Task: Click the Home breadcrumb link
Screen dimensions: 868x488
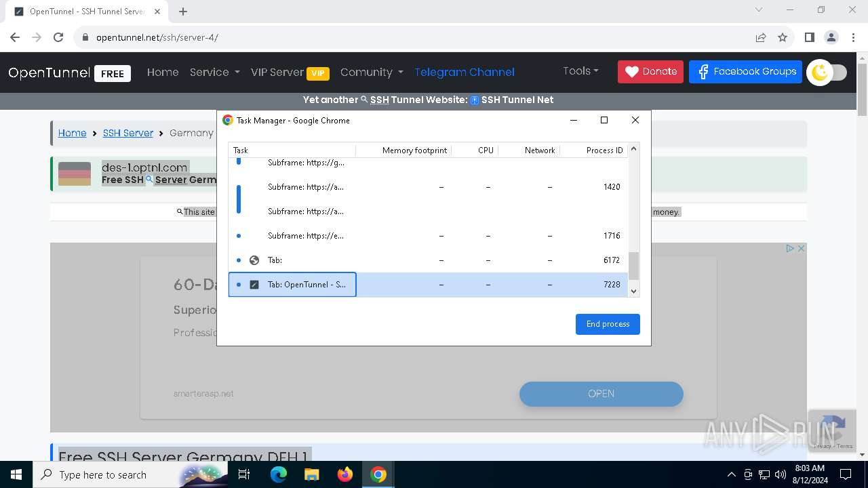Action: (x=72, y=133)
